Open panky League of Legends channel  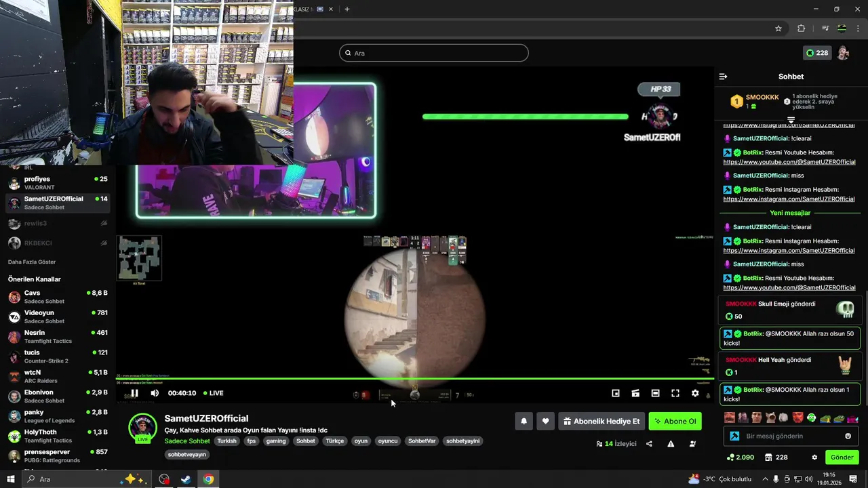[x=58, y=416]
